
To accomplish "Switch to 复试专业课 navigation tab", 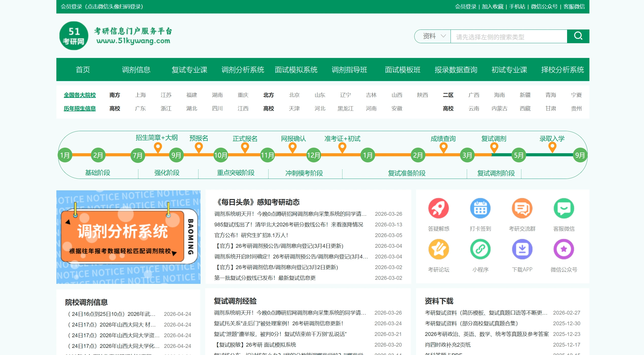I will tap(190, 70).
